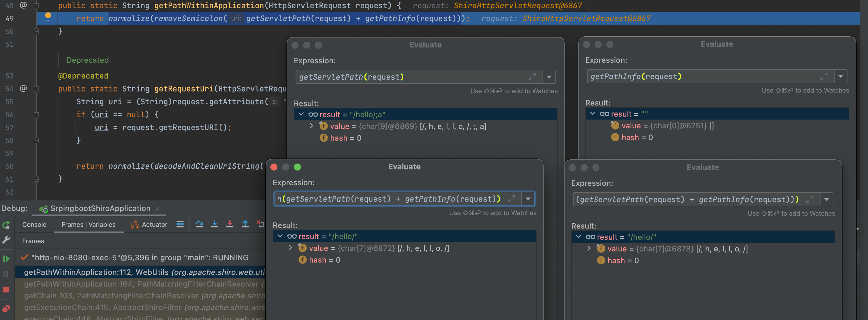Open expression history dropdown for getServletPath(request)
Viewport: 868px width, 320px height.
pyautogui.click(x=549, y=77)
